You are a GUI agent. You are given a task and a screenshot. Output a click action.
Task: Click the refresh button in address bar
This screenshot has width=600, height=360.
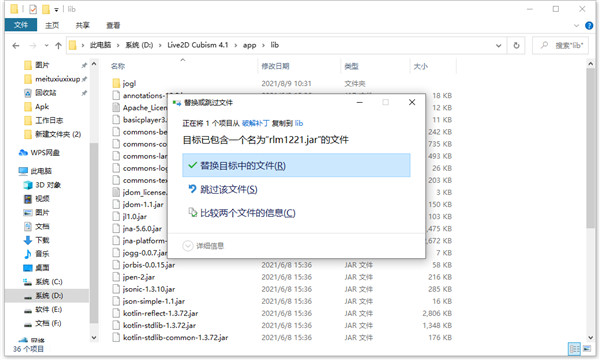click(x=516, y=46)
